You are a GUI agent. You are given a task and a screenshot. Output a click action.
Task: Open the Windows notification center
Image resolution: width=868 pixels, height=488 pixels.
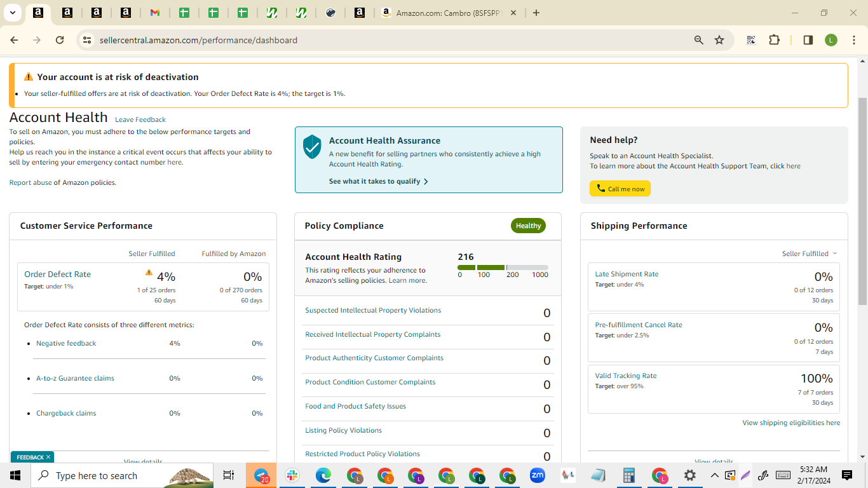[847, 475]
